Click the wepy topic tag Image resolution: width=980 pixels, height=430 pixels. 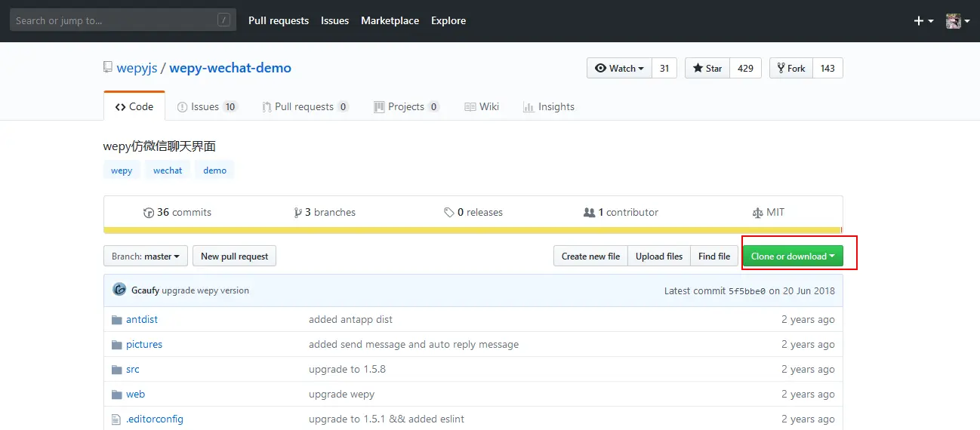point(122,170)
